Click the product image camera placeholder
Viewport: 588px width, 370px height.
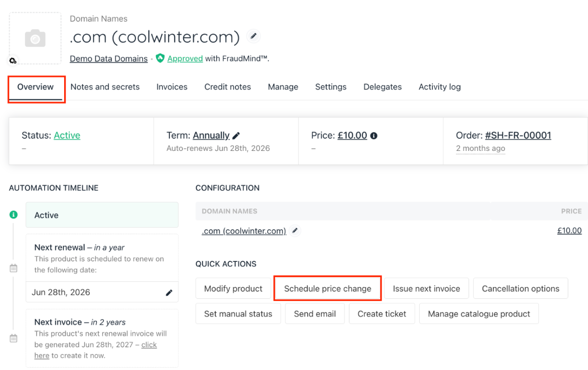(x=35, y=38)
